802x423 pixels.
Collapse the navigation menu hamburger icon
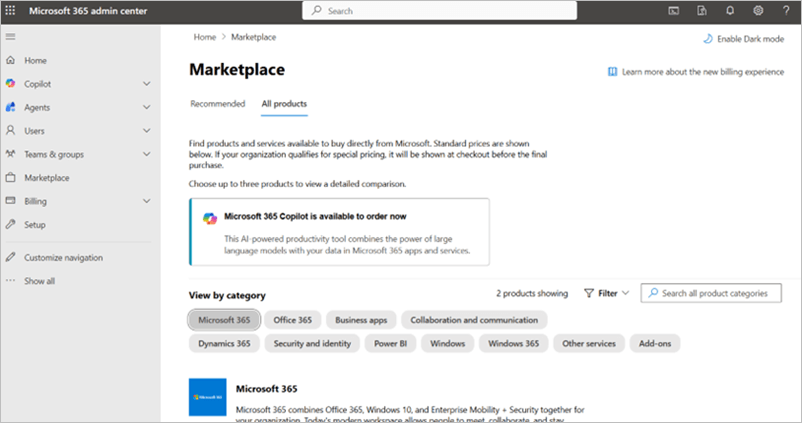tap(10, 37)
